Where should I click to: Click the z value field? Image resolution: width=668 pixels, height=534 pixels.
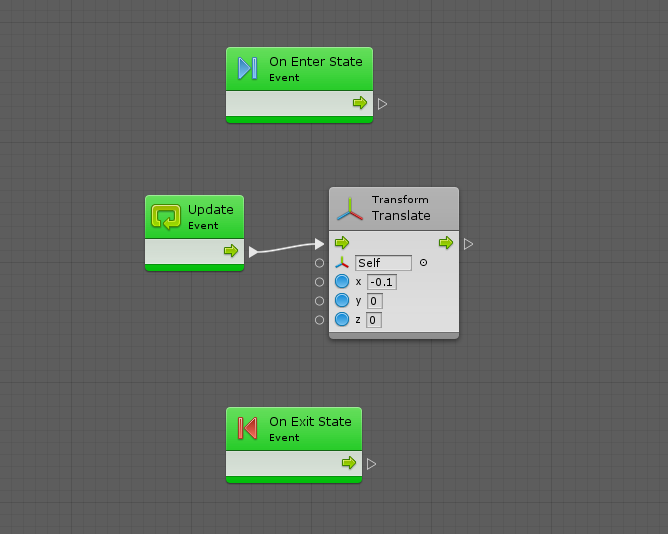pyautogui.click(x=374, y=320)
